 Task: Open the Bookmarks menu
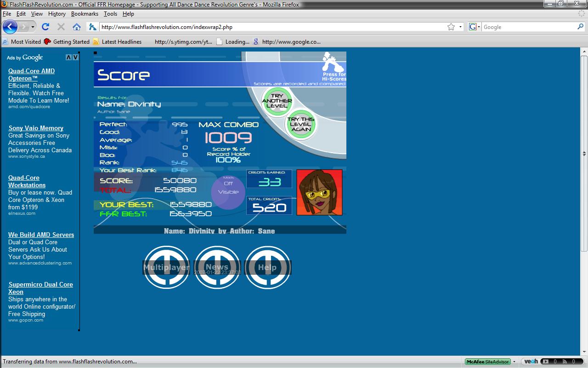pyautogui.click(x=85, y=14)
